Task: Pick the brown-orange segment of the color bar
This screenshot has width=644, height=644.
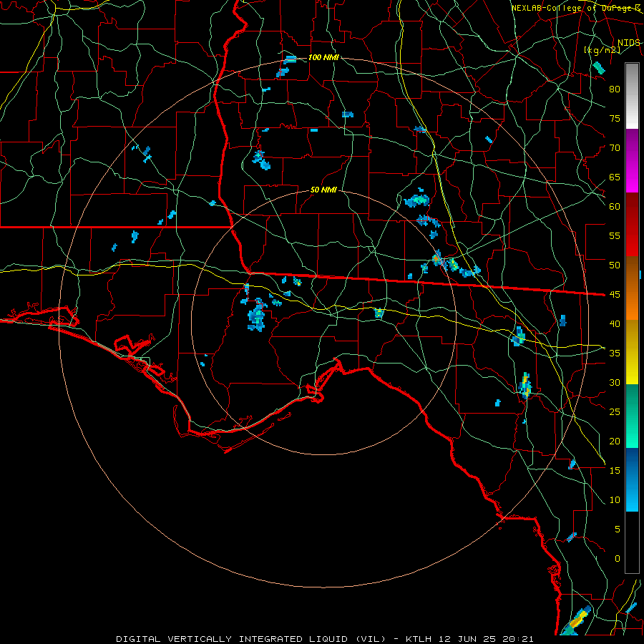Action: tap(632, 288)
